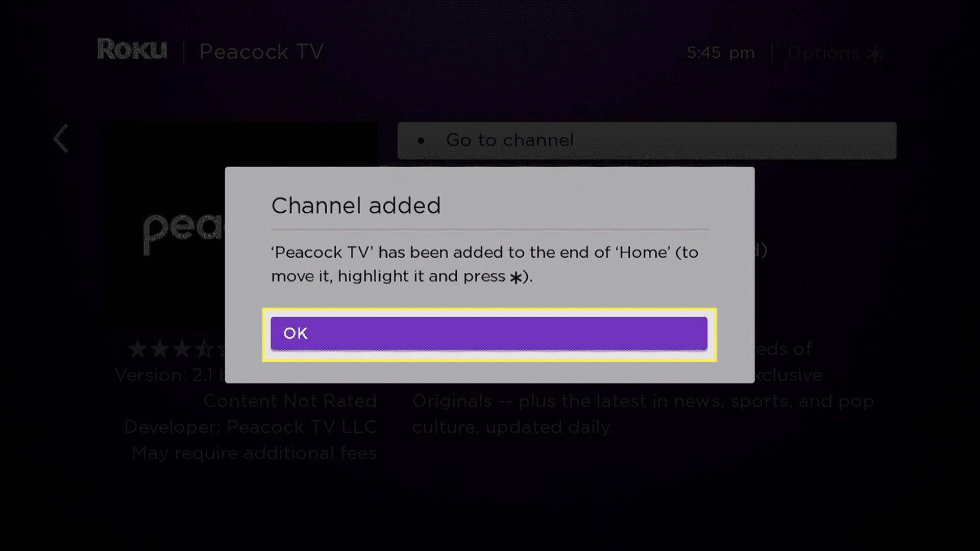980x551 pixels.
Task: Select Go to channel option
Action: tap(646, 139)
